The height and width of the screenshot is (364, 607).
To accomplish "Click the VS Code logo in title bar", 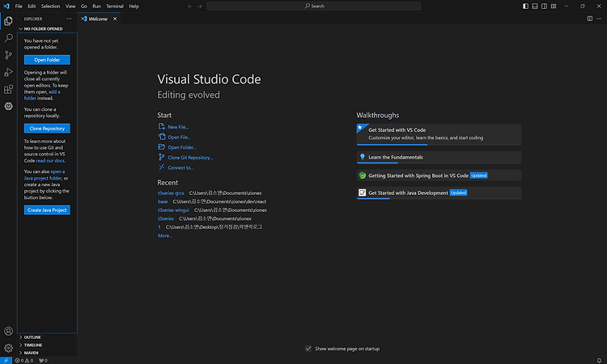I will click(x=6, y=6).
